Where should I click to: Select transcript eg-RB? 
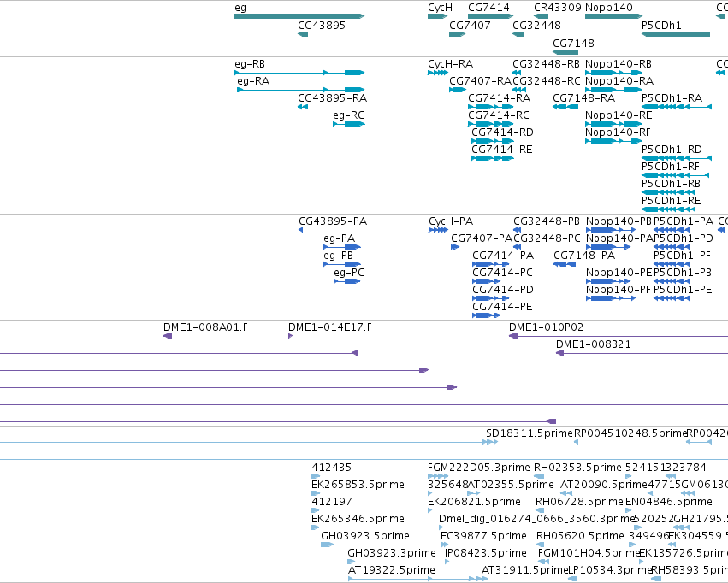(299, 73)
